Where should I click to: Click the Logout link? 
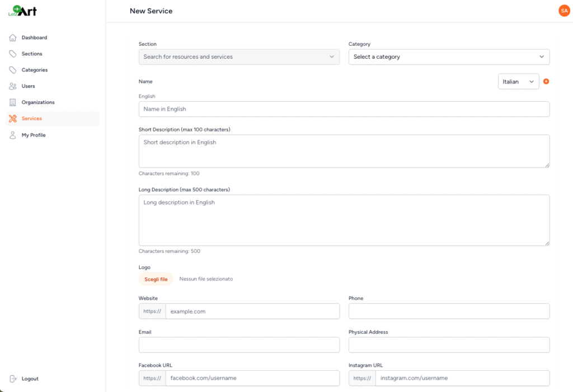point(30,379)
